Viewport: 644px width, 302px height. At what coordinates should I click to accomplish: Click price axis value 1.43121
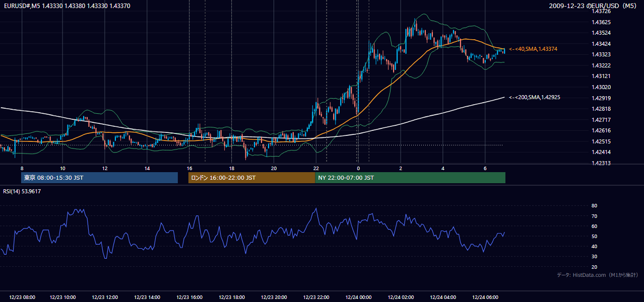pyautogui.click(x=601, y=76)
